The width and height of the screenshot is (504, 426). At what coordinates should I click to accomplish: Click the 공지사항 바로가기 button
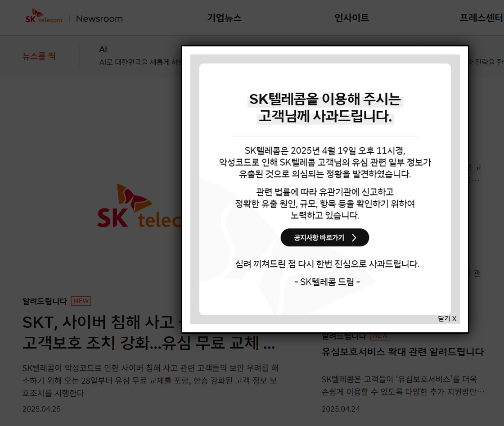[x=324, y=237]
